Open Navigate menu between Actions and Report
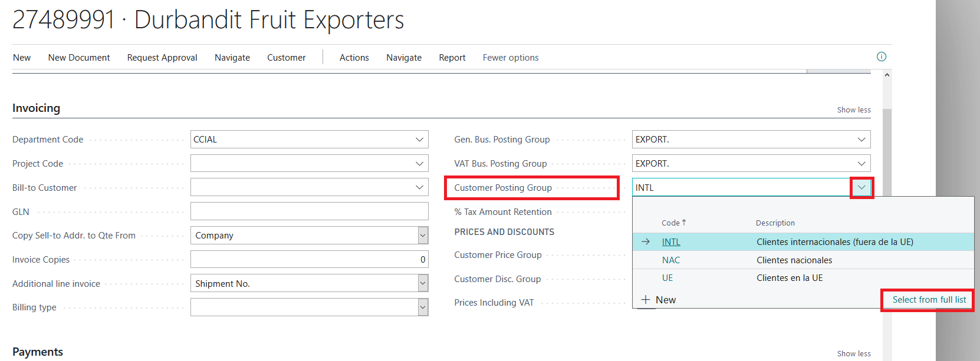The width and height of the screenshot is (980, 361). pyautogui.click(x=404, y=58)
